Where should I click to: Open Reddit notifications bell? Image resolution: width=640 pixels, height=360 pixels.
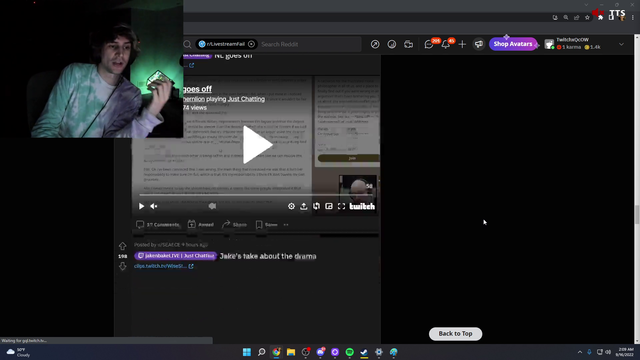446,44
